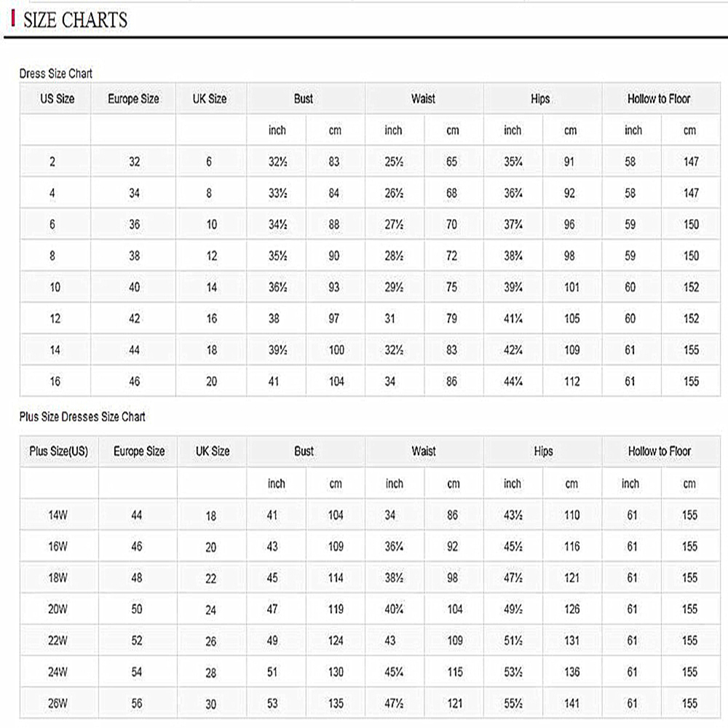Click the 135 cm bust value

tap(336, 704)
